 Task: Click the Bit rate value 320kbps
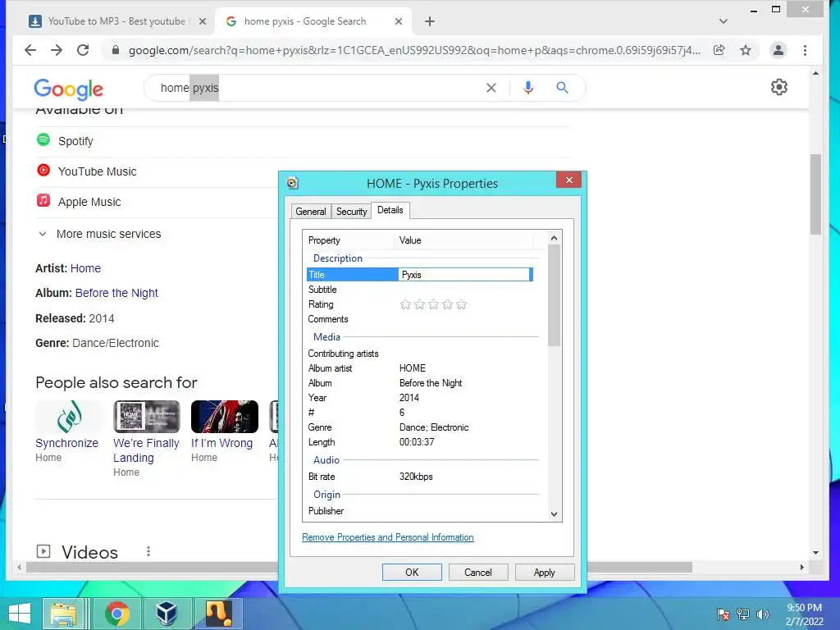[x=416, y=477]
